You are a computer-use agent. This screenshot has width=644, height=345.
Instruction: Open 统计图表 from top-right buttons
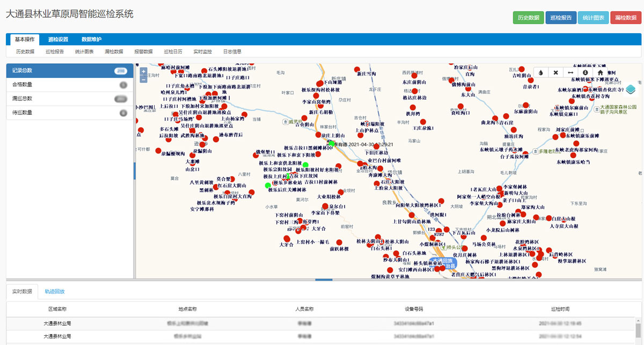coord(593,18)
